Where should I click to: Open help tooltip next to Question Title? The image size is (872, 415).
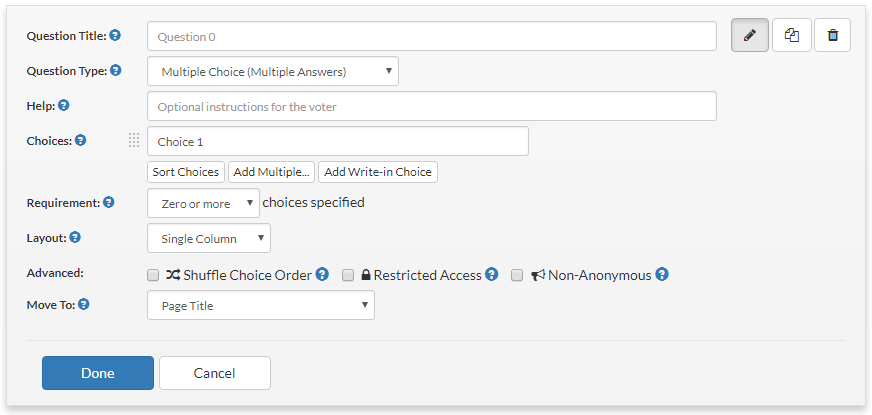[x=115, y=36]
